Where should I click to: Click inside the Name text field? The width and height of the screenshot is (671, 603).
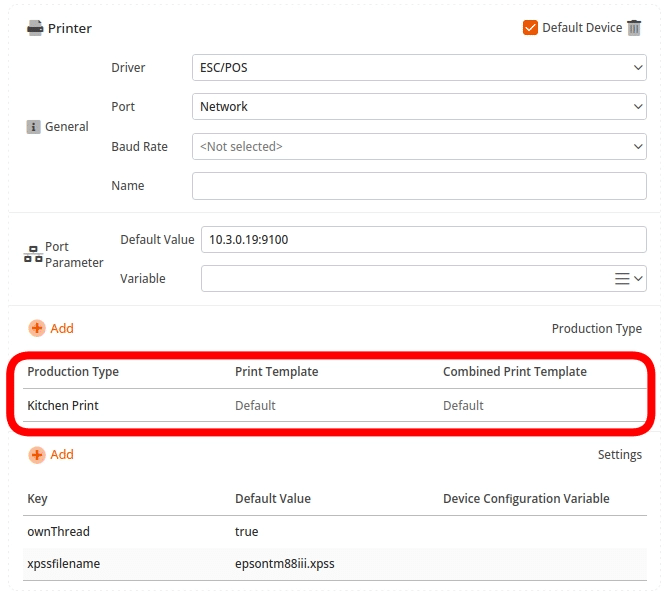418,186
